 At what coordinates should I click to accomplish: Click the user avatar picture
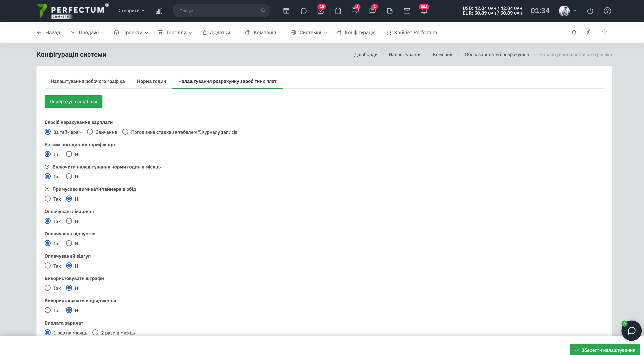[x=564, y=11]
